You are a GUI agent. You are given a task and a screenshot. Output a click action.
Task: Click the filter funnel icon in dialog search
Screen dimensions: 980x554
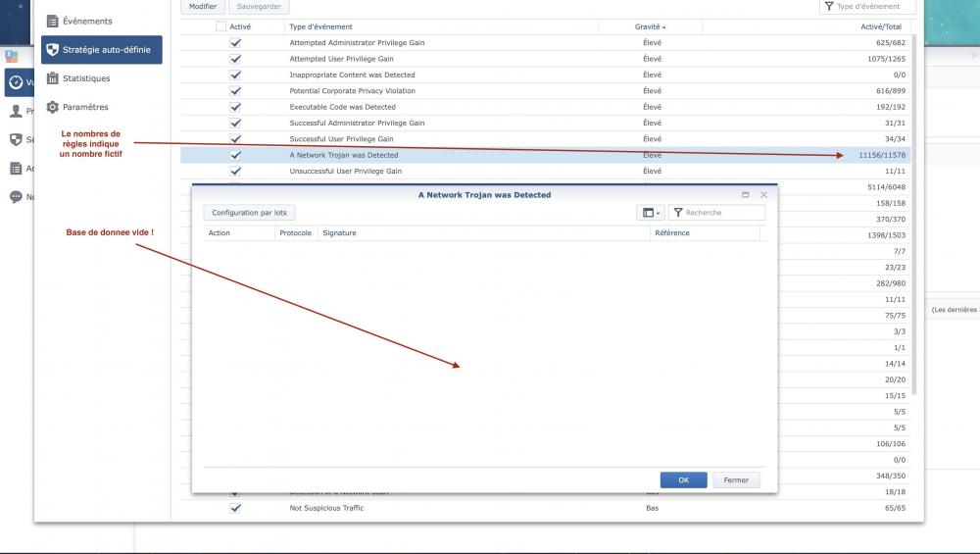click(x=677, y=213)
